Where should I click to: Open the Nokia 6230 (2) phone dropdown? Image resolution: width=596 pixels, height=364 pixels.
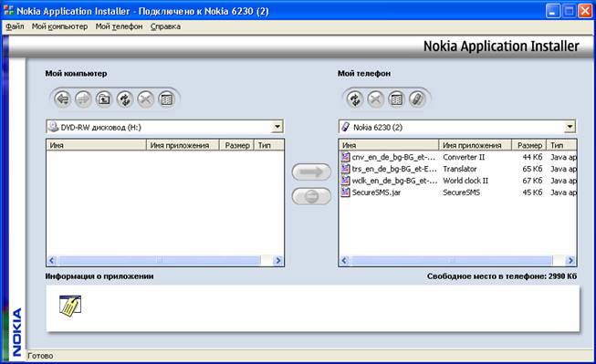click(x=570, y=127)
